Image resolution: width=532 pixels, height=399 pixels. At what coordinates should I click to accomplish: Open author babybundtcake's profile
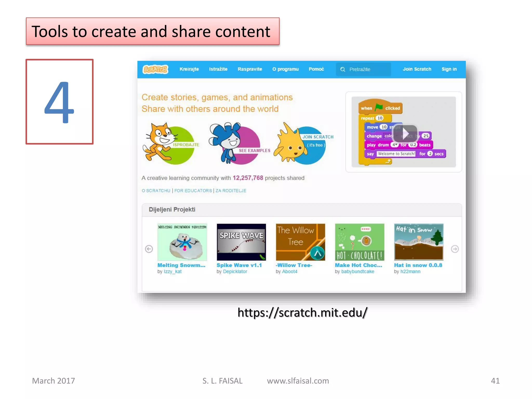point(358,271)
